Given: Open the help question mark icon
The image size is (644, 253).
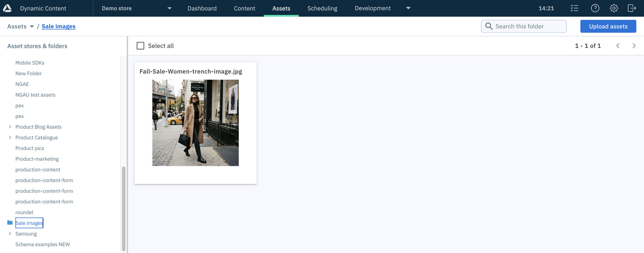Looking at the screenshot, I should click(x=595, y=8).
